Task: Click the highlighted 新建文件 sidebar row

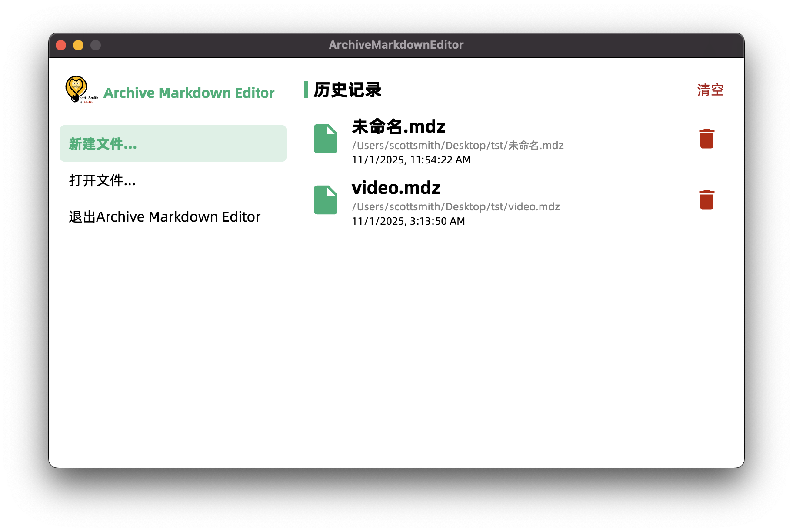Action: (173, 143)
